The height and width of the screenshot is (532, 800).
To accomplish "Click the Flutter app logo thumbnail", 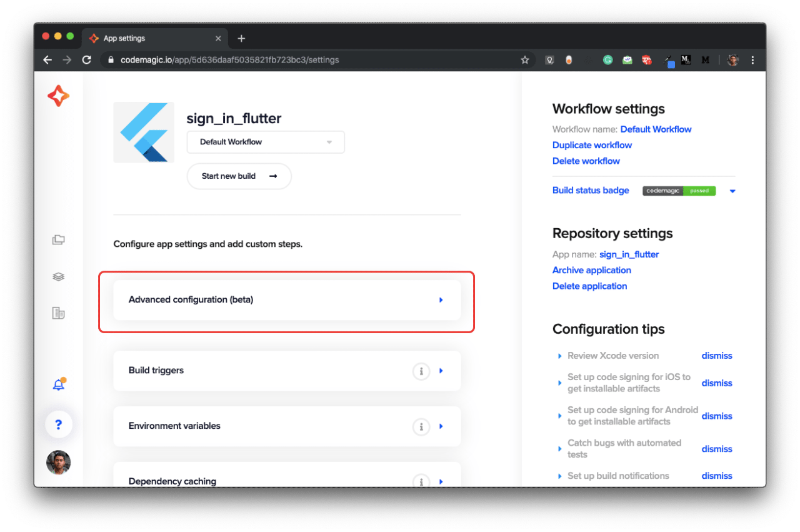I will [x=144, y=133].
